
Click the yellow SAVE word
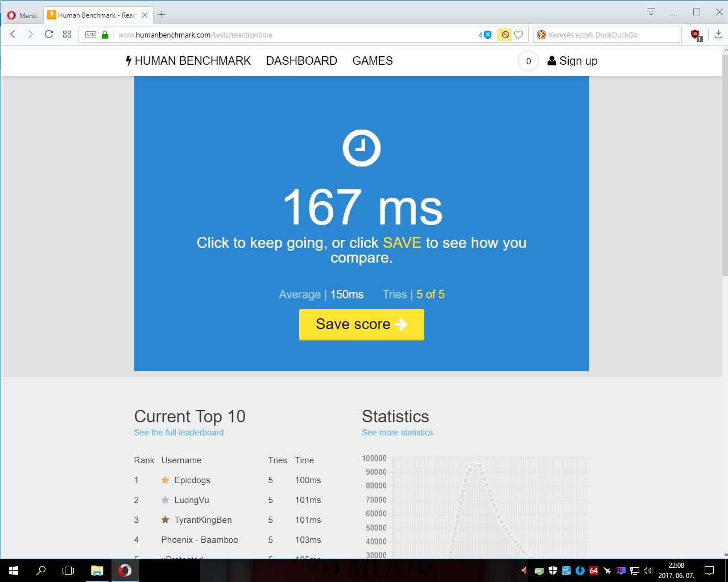[x=402, y=243]
